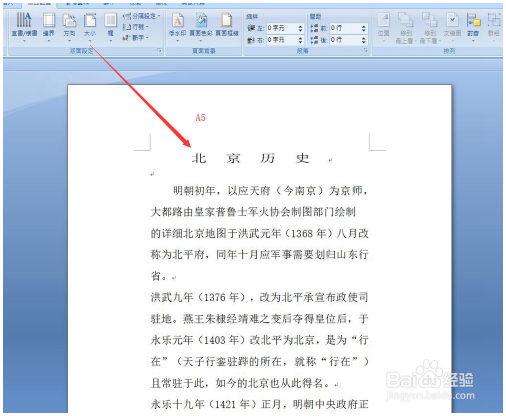Open the Columns (欄) icon

click(110, 27)
